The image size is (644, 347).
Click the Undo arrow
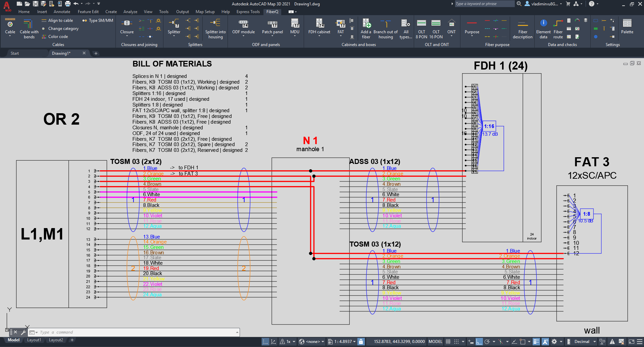pyautogui.click(x=76, y=4)
